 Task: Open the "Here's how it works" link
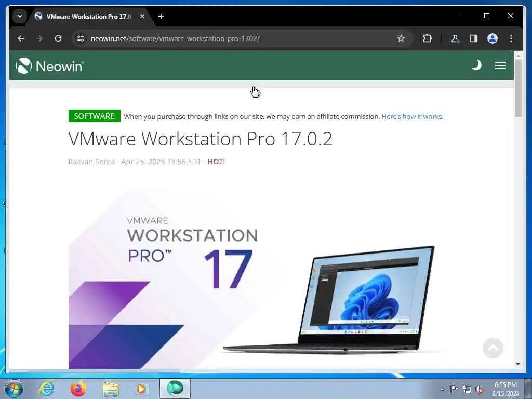pos(411,116)
